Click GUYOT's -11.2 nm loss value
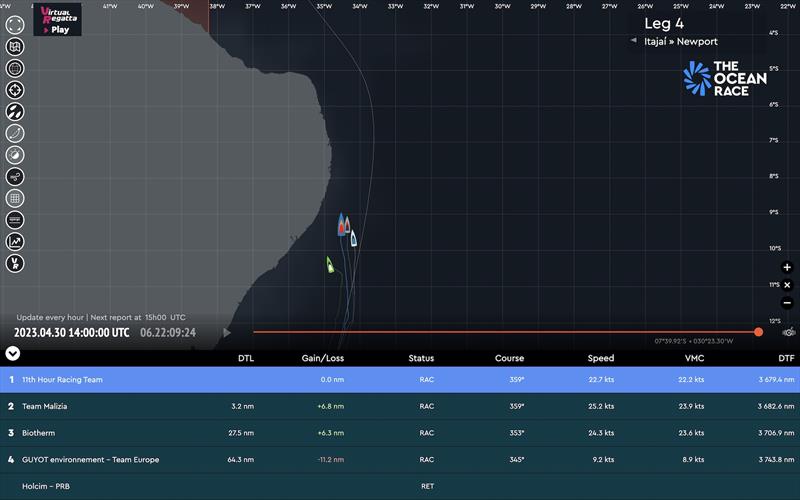This screenshot has width=800, height=500. (x=331, y=460)
